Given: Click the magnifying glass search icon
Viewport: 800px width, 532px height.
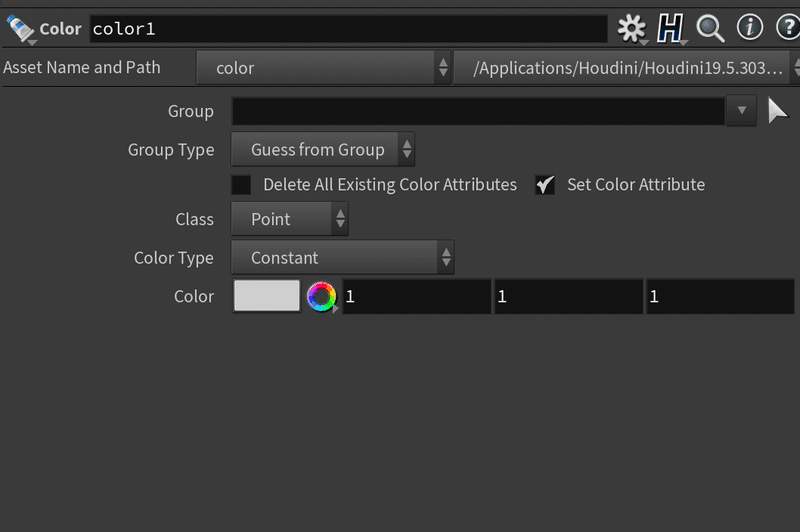Looking at the screenshot, I should (x=710, y=28).
